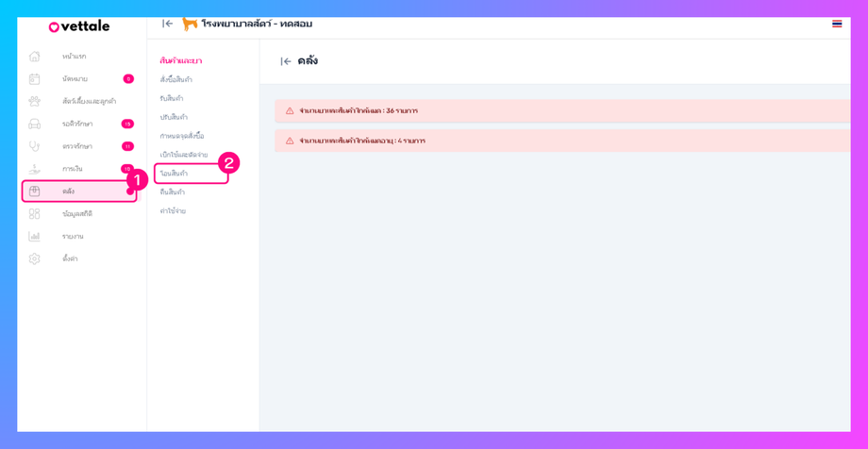Open finance (การเงิน) hand-coin icon
The width and height of the screenshot is (868, 449).
click(34, 169)
